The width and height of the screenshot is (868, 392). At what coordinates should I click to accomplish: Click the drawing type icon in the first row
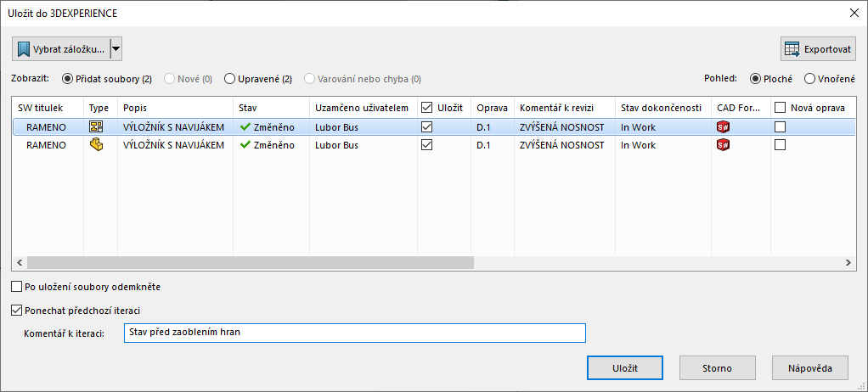coord(96,127)
